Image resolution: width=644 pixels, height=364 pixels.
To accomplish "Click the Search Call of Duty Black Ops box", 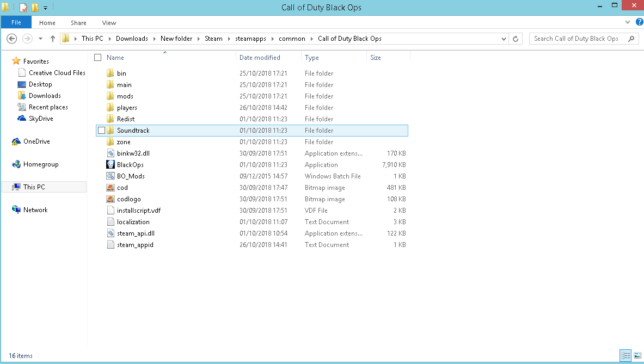I will point(577,39).
